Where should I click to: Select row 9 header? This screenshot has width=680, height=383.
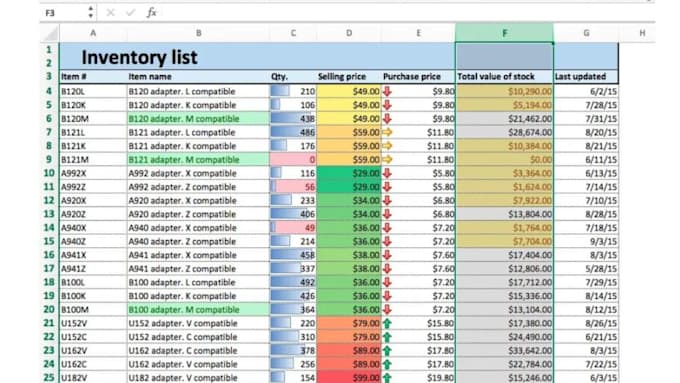(49, 159)
